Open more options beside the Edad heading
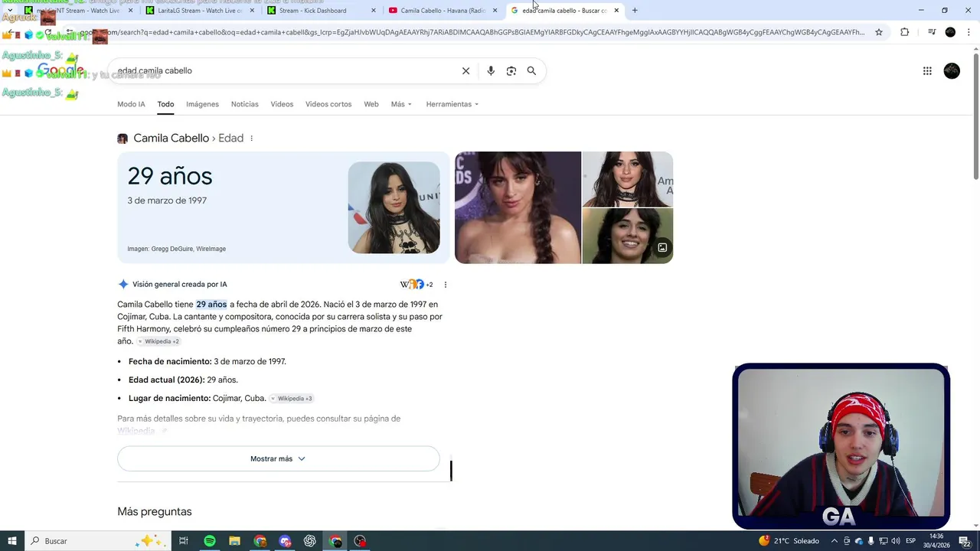This screenshot has width=980, height=551. [251, 139]
